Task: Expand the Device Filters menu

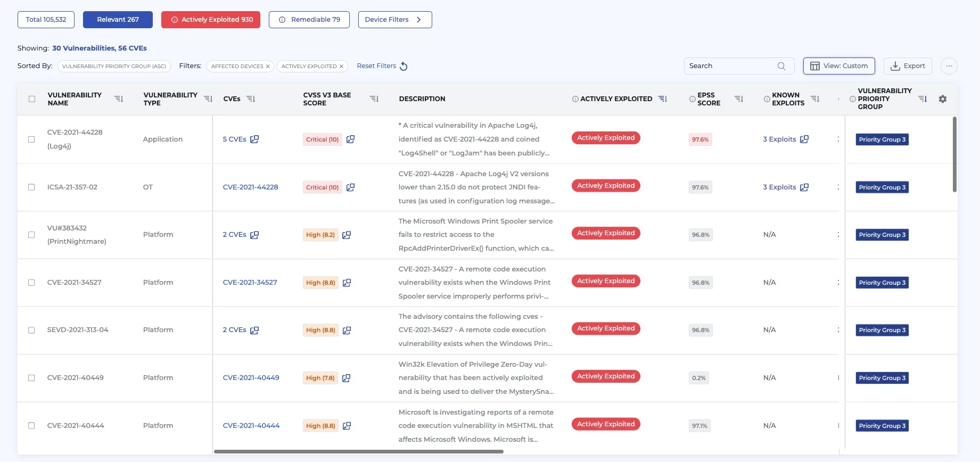Action: point(394,20)
